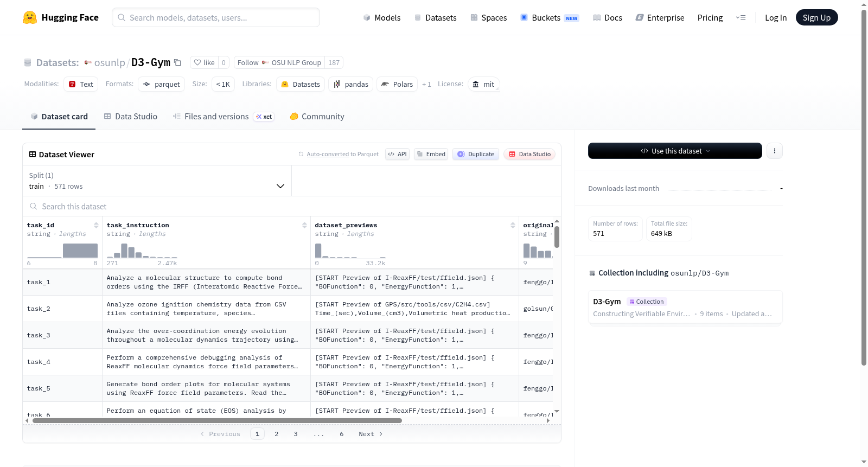The width and height of the screenshot is (868, 467).
Task: Click the table's vertical scrollbar thumb
Action: point(557,237)
